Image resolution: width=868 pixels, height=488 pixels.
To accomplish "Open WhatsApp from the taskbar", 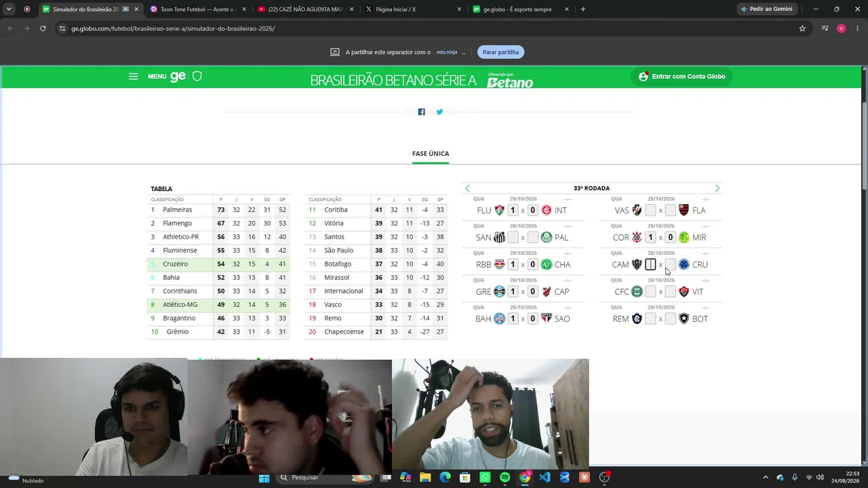I will 485,478.
